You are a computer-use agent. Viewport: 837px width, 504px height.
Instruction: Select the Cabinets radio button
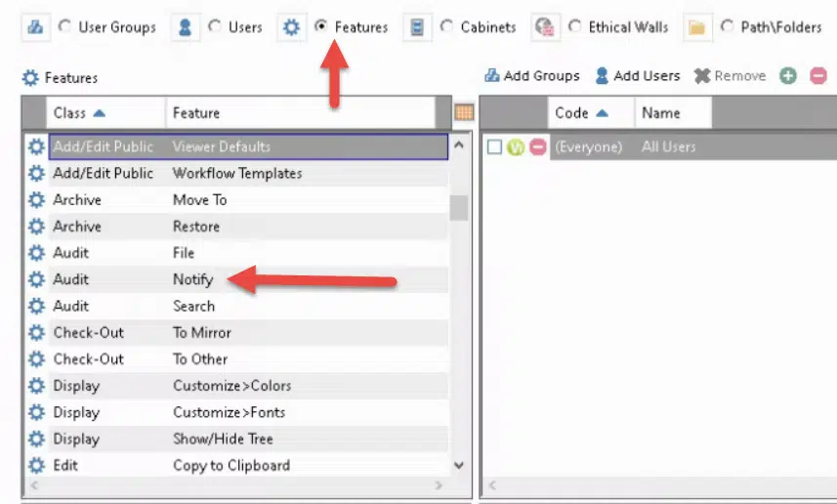click(446, 25)
